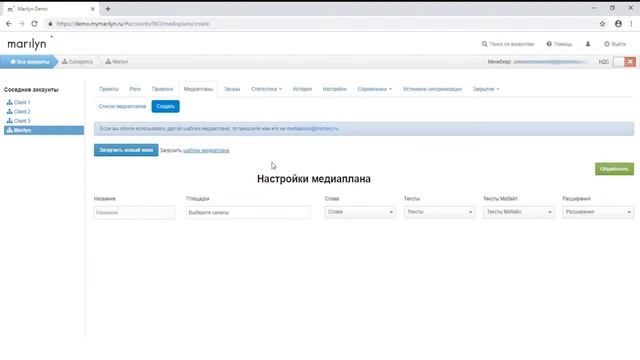The image size is (640, 360).
Task: Click the browser forward arrow
Action: click(22, 24)
